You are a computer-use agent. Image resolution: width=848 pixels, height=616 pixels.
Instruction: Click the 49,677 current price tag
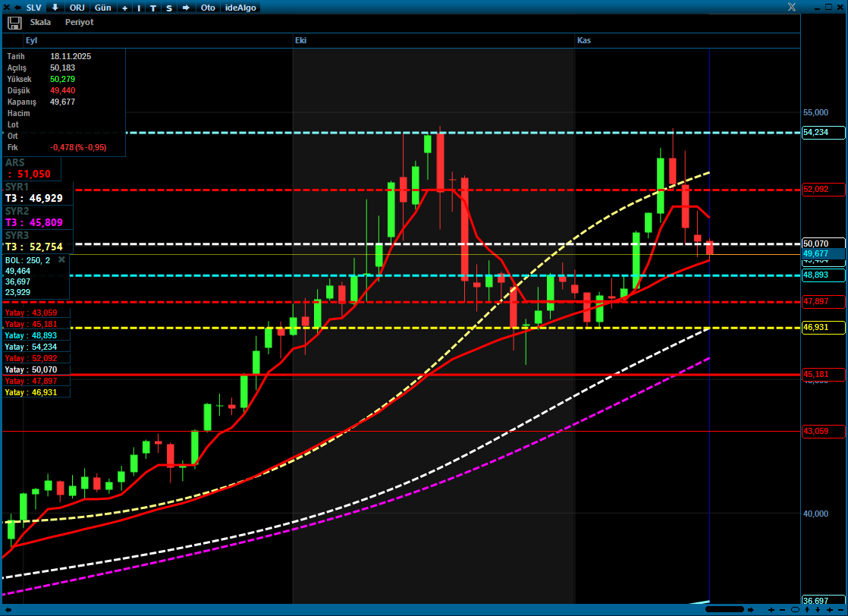[822, 253]
